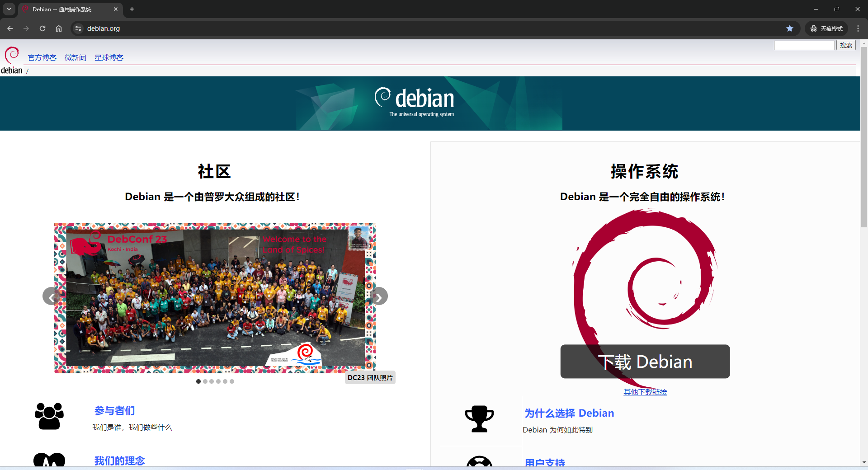Screen dimensions: 868x470
Task: Reload the debian.org page
Action: pyautogui.click(x=42, y=28)
